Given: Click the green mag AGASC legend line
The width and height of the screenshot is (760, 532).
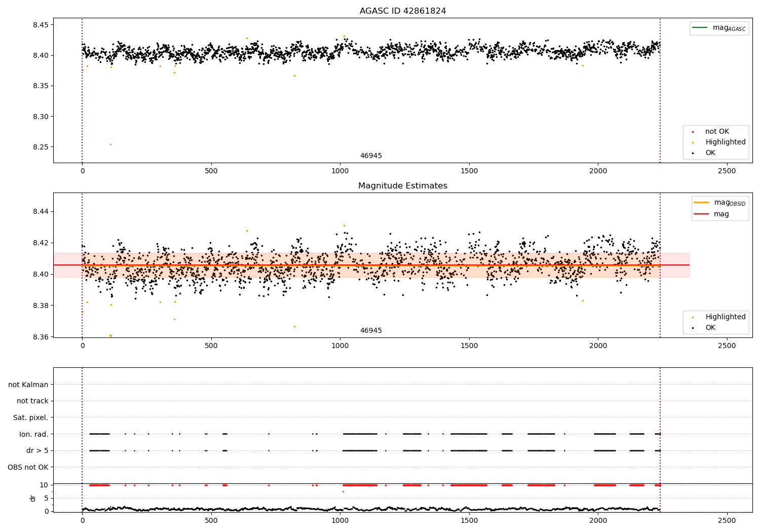Looking at the screenshot, I should click(700, 27).
